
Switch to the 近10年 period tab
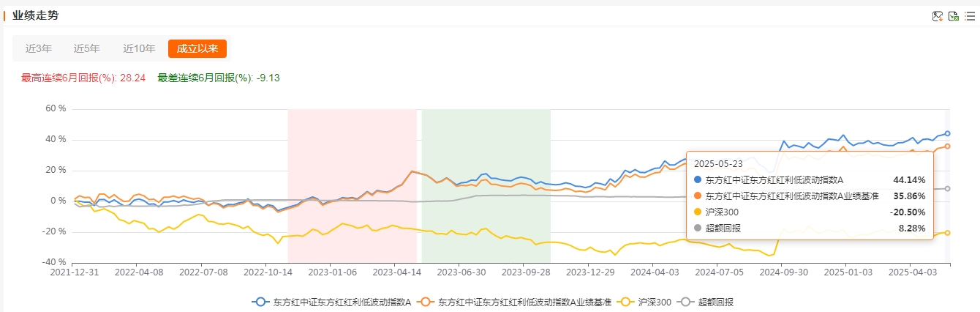pos(139,49)
